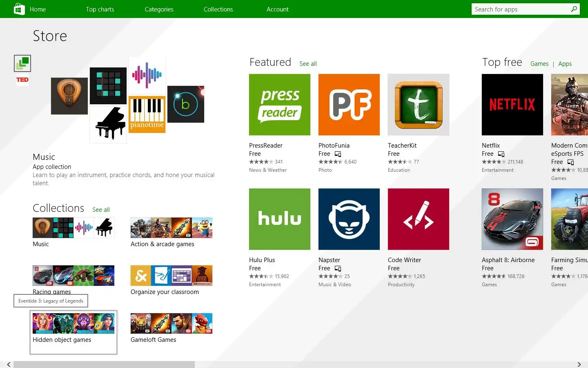The height and width of the screenshot is (368, 588).
Task: Open the Asphalt 8: Airborne tile
Action: pyautogui.click(x=512, y=219)
